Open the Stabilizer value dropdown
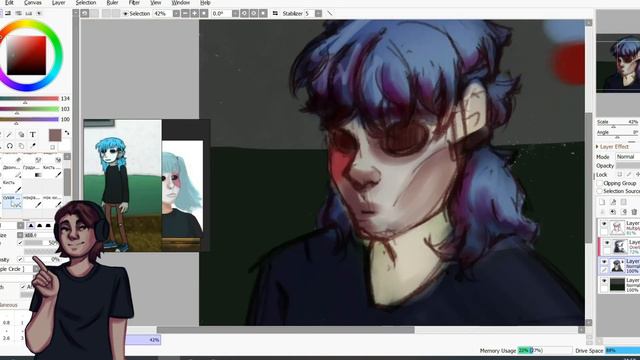This screenshot has width=640, height=360. tap(318, 13)
